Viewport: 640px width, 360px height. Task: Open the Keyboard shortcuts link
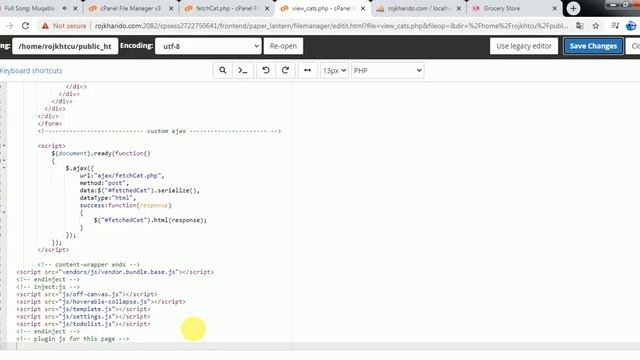tap(31, 71)
